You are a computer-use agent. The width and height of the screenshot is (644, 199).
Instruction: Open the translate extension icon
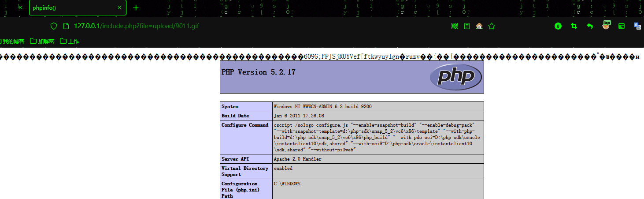click(x=637, y=26)
